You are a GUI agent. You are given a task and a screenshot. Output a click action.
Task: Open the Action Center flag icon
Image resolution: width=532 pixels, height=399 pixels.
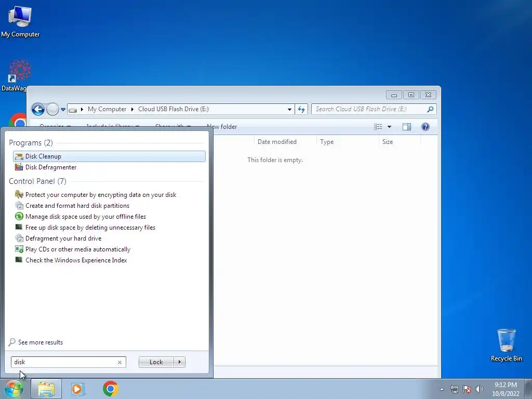[x=467, y=389]
